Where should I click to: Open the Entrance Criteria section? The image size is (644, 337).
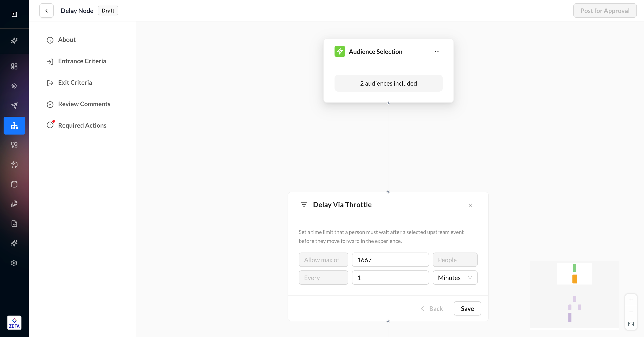82,61
